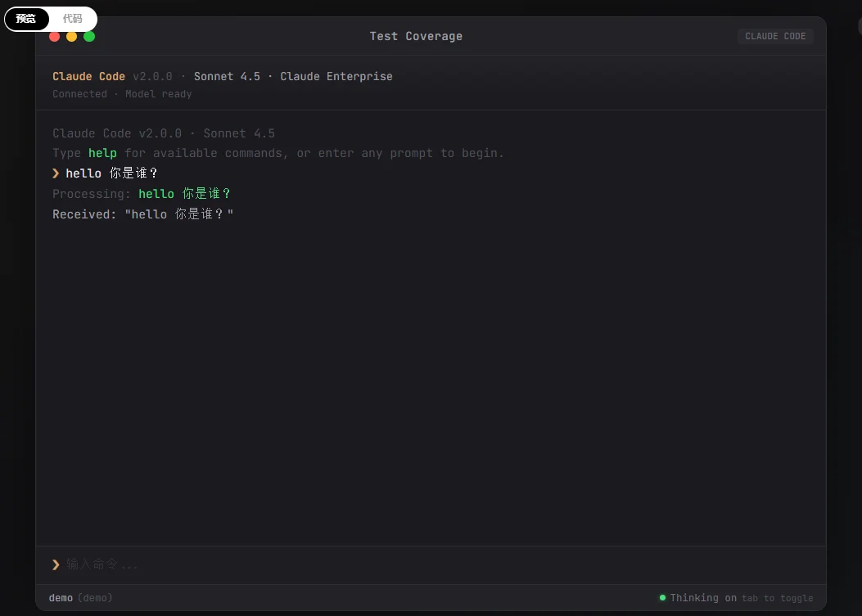Click the green help command keyword
862x616 pixels.
click(x=102, y=153)
